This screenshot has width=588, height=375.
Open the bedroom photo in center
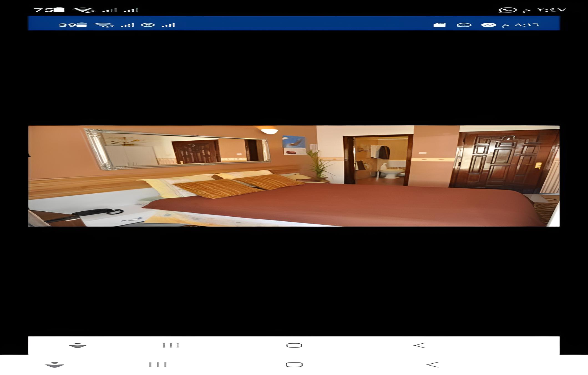[294, 176]
